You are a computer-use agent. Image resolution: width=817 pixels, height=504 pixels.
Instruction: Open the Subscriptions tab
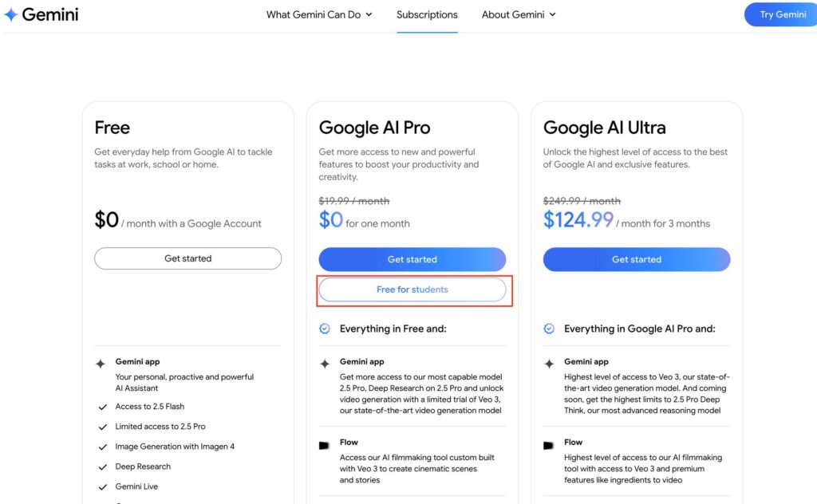pos(427,14)
